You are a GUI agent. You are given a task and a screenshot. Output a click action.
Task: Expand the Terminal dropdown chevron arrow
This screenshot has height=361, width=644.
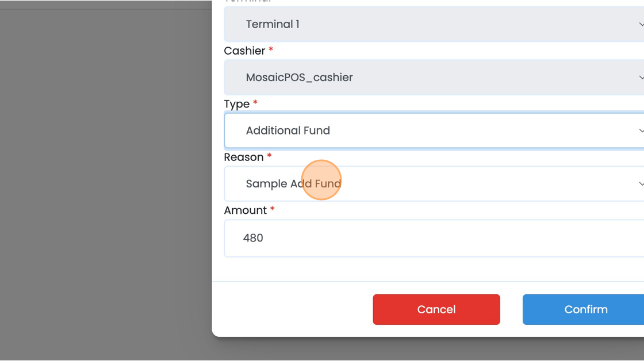point(641,24)
